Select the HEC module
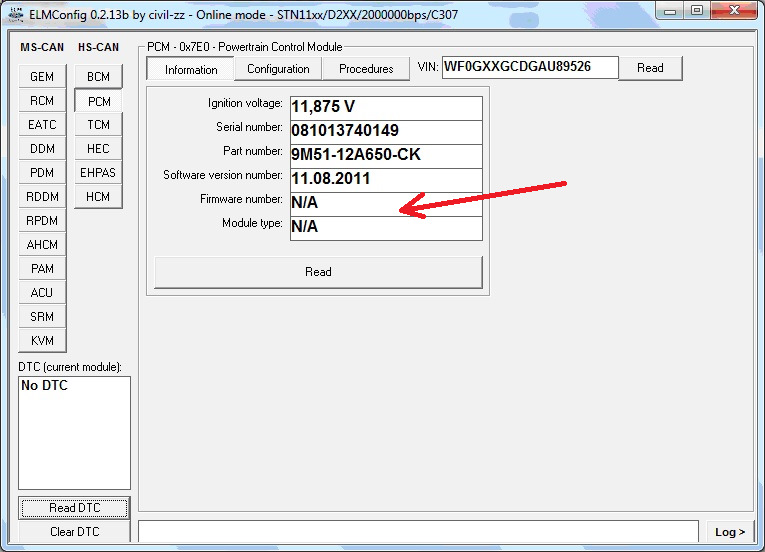Screen dimensions: 765x552 pyautogui.click(x=99, y=148)
